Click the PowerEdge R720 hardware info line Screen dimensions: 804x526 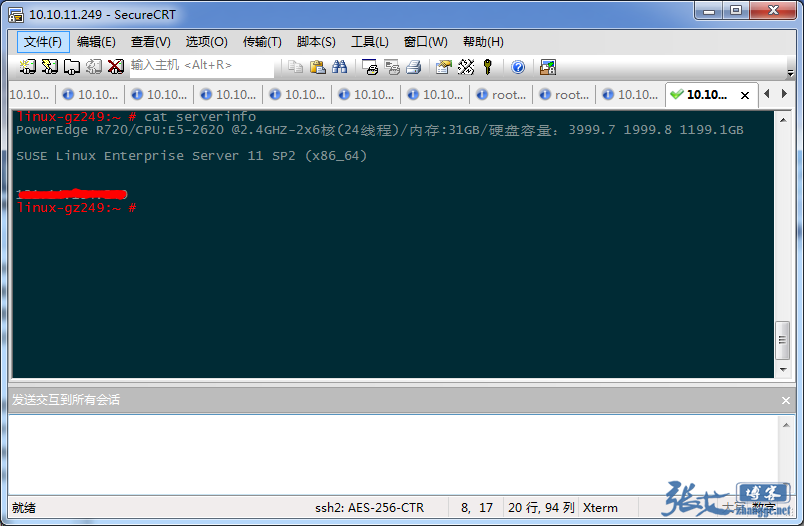pyautogui.click(x=380, y=130)
